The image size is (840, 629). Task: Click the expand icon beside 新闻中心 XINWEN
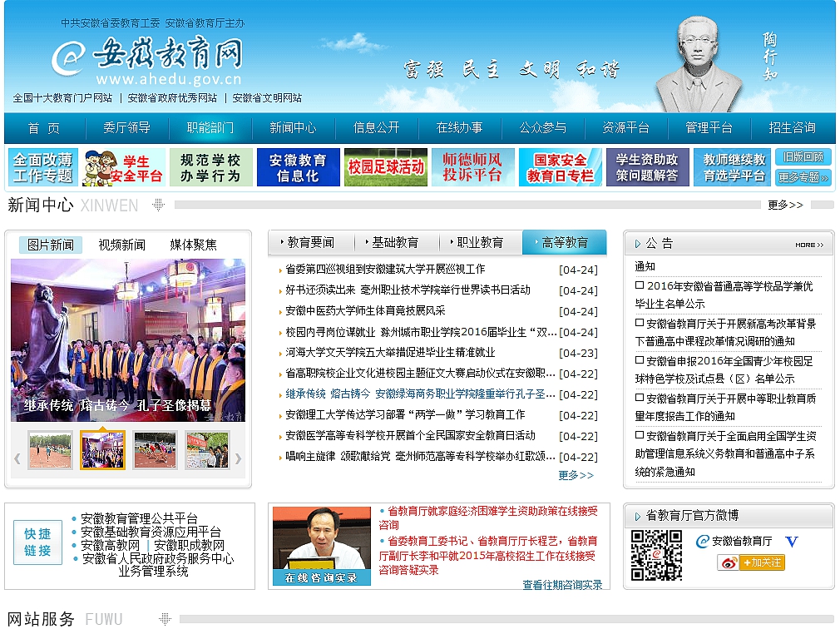[159, 205]
